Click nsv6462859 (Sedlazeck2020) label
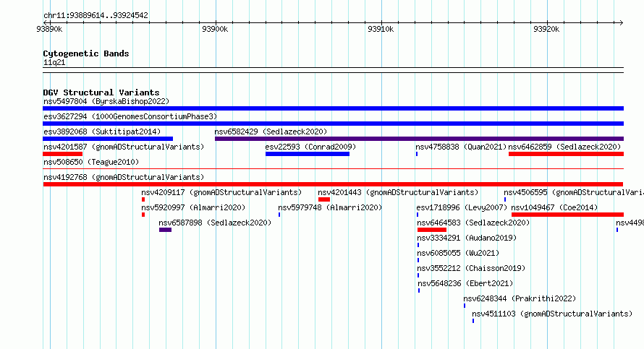Image resolution: width=644 pixels, height=349 pixels. tap(564, 147)
